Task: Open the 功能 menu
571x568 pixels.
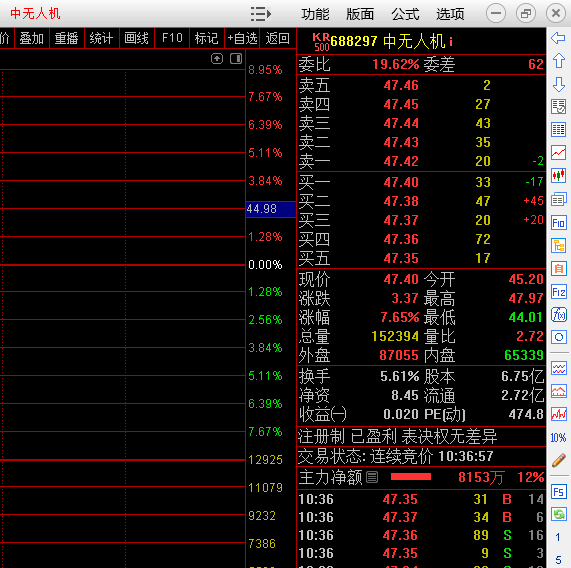Action: coord(315,14)
